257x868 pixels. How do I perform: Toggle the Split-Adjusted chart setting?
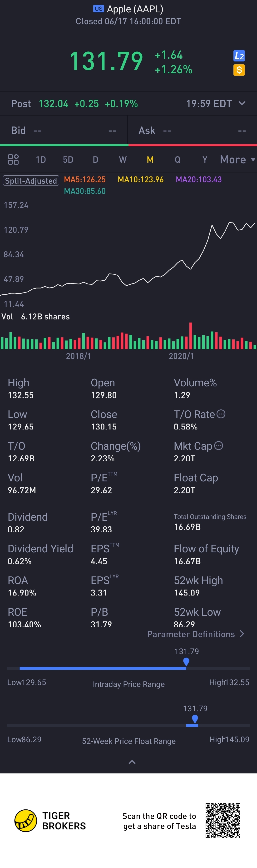click(31, 181)
